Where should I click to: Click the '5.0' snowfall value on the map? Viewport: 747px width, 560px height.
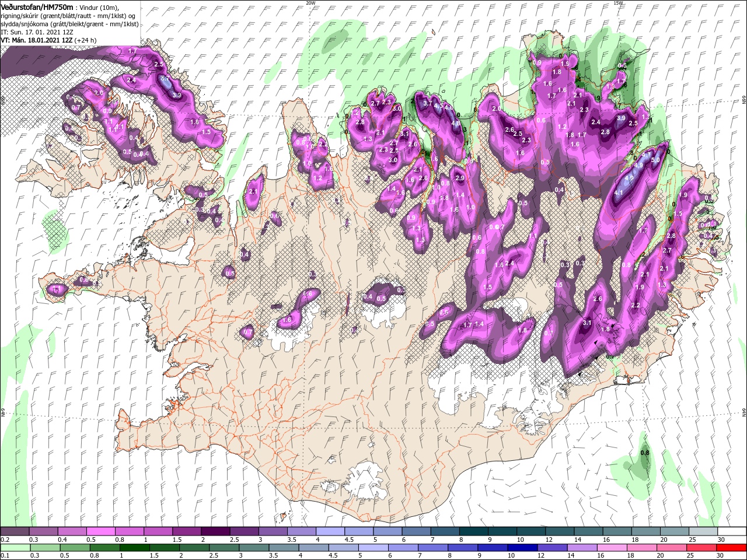(655, 160)
